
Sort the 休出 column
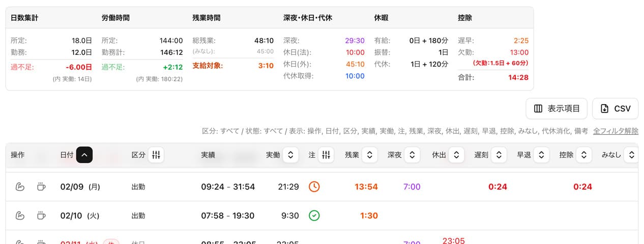tap(456, 155)
